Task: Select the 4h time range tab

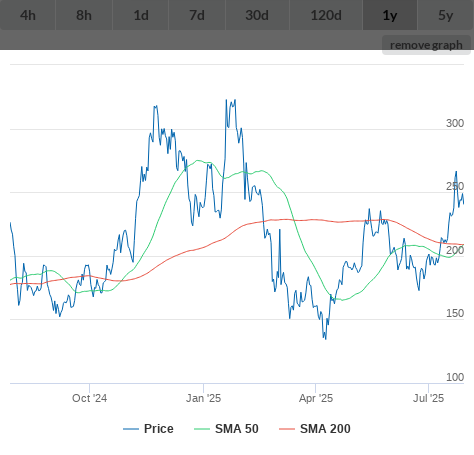Action: (x=28, y=15)
